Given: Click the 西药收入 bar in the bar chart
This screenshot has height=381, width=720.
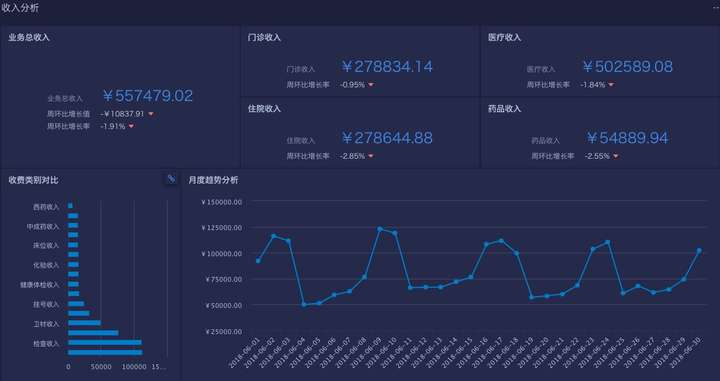Looking at the screenshot, I should pyautogui.click(x=70, y=206).
